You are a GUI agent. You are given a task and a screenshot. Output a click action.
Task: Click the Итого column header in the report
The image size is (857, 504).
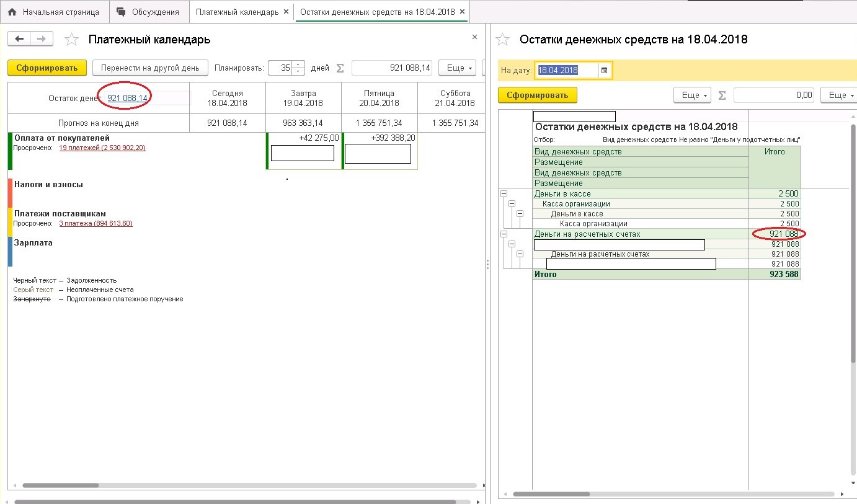[x=775, y=167]
